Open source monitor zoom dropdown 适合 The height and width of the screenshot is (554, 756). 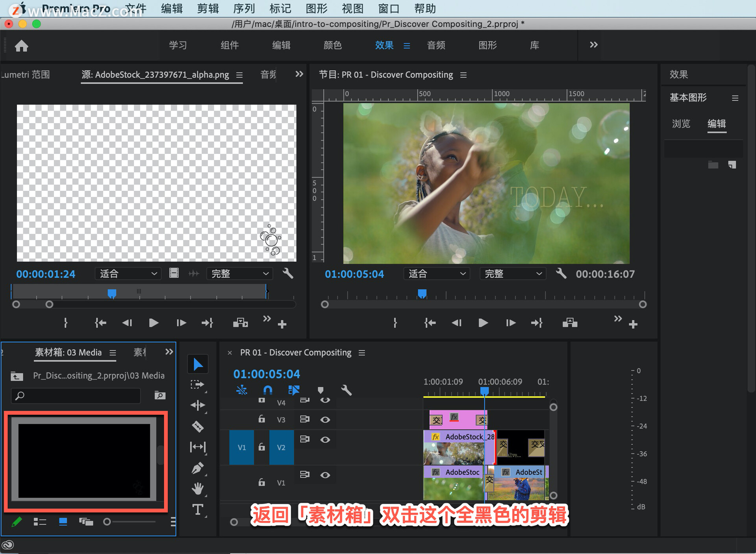[128, 273]
